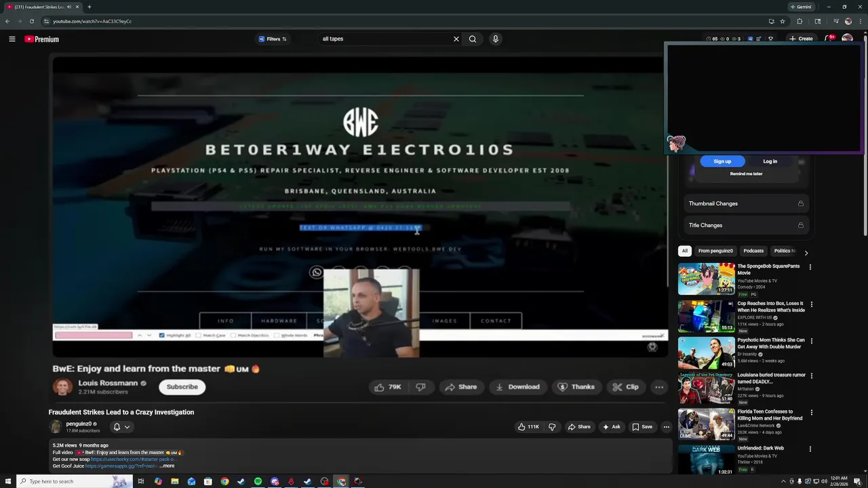Open Spotify from the Windows taskbar

(x=258, y=481)
